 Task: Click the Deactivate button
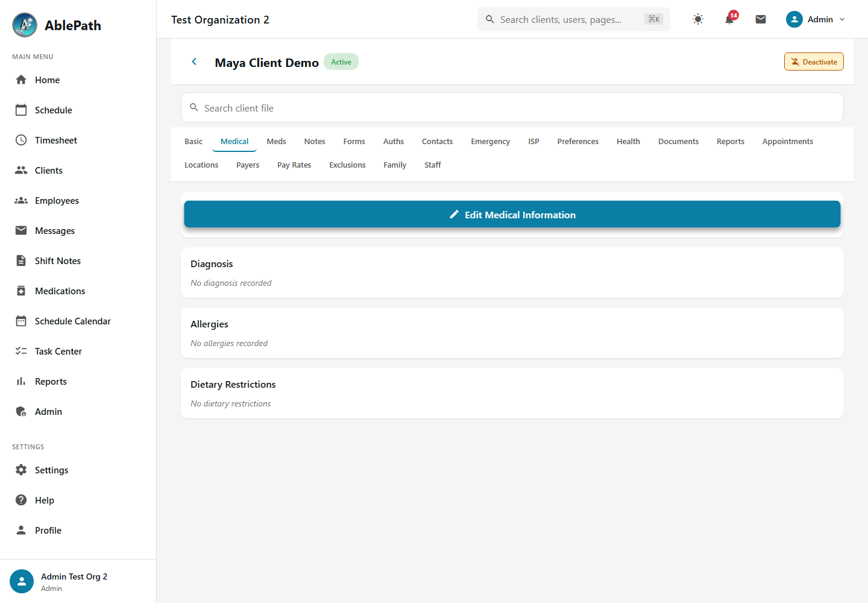(814, 62)
